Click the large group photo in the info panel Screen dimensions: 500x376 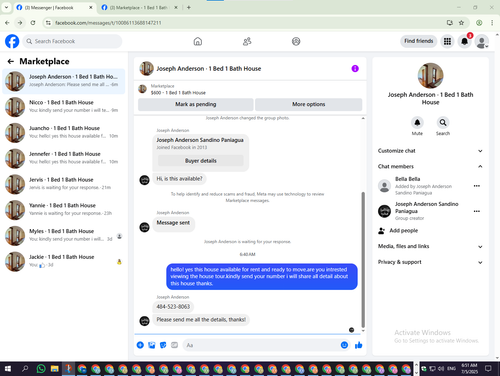click(x=430, y=76)
